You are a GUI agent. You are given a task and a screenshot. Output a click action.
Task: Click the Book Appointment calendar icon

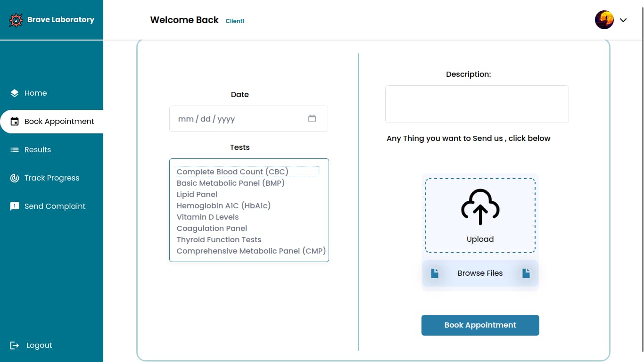pyautogui.click(x=14, y=121)
